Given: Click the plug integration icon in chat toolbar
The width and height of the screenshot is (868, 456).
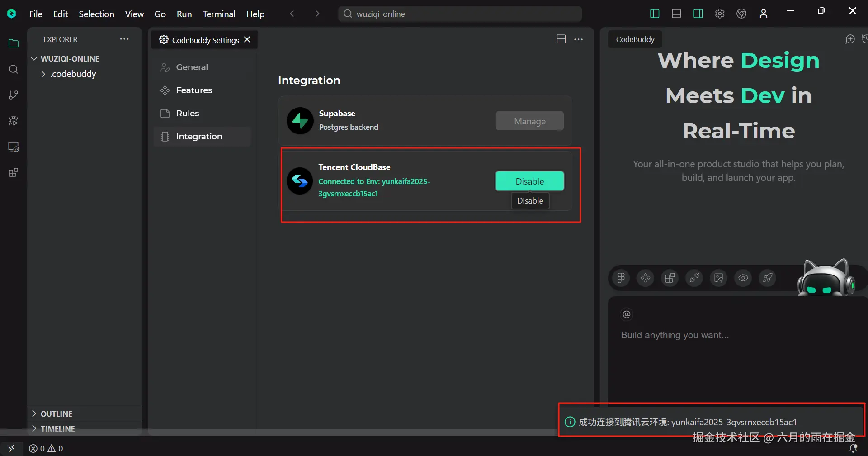Looking at the screenshot, I should pos(694,278).
